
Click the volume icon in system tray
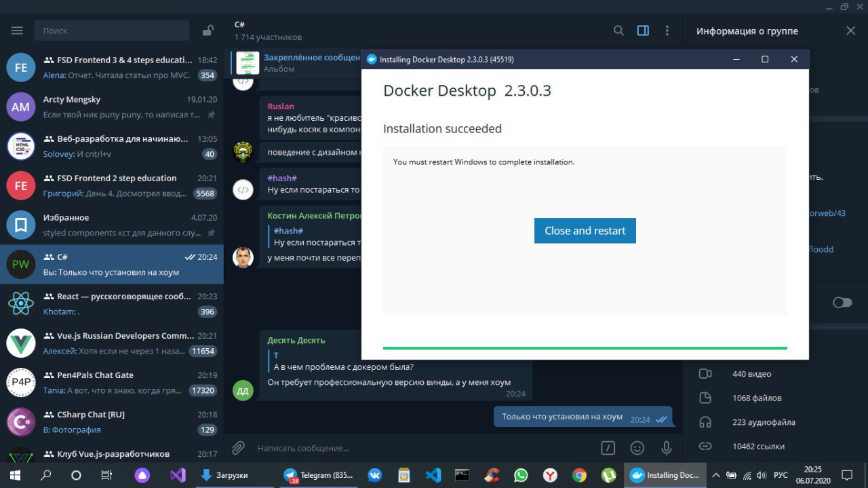[x=761, y=475]
